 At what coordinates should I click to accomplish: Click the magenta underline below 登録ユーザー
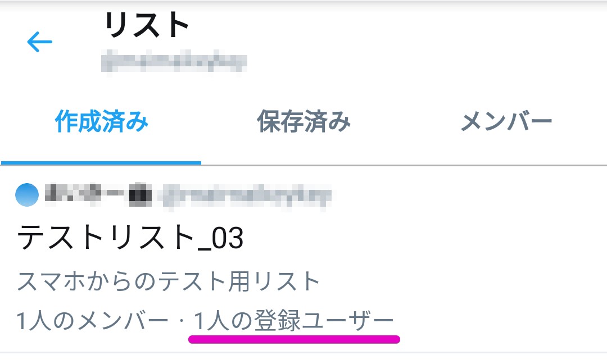pyautogui.click(x=294, y=339)
